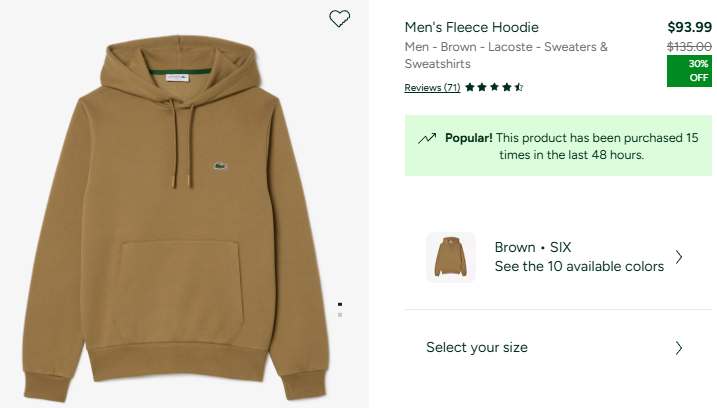717x408 pixels.
Task: Click See the 10 available colors
Action: [579, 267]
